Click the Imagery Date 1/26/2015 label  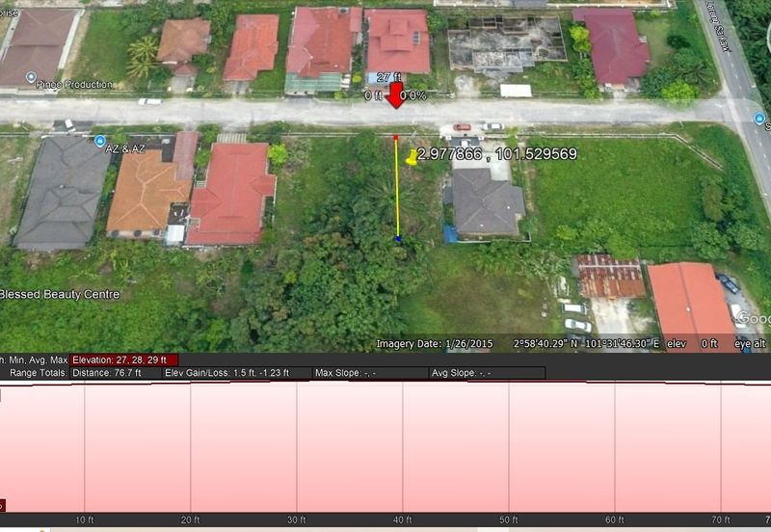435,344
